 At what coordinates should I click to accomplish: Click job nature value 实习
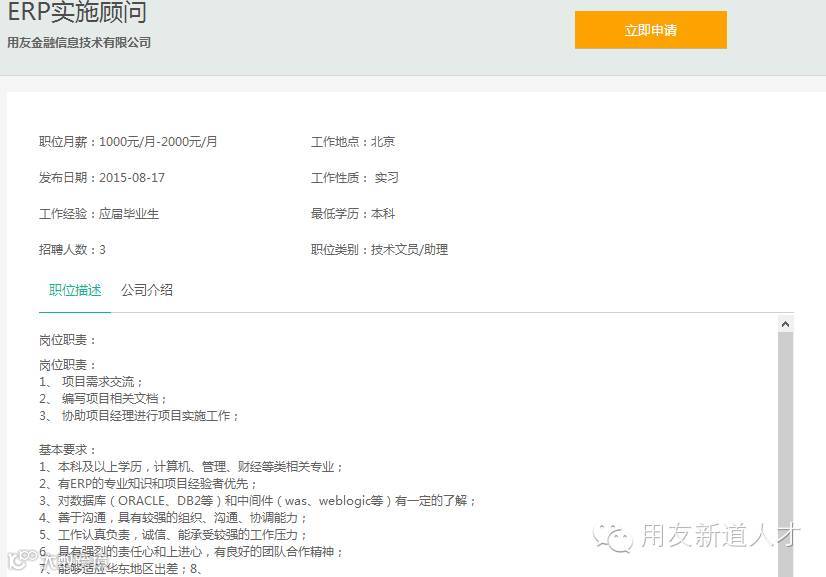(x=386, y=178)
